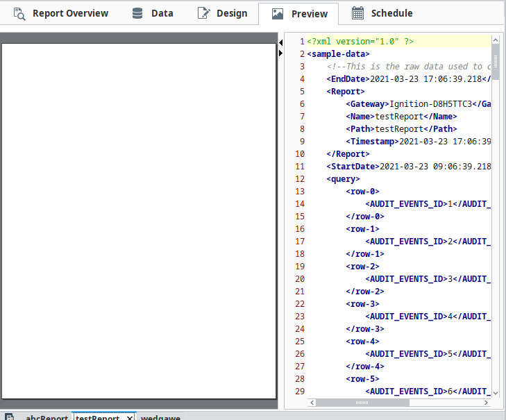Click the opening row-1 tag

click(362, 229)
